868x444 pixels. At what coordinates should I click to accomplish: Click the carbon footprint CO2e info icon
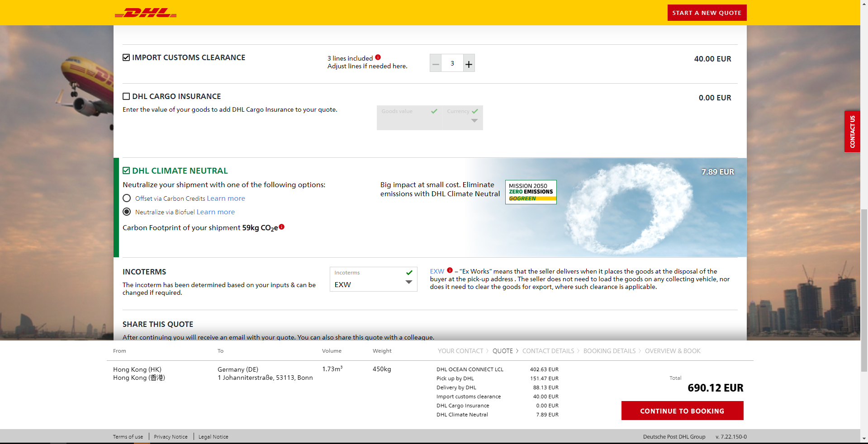(282, 227)
